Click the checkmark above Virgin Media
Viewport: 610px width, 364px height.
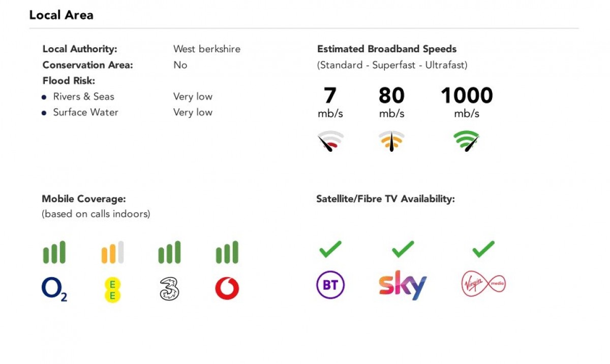(483, 249)
